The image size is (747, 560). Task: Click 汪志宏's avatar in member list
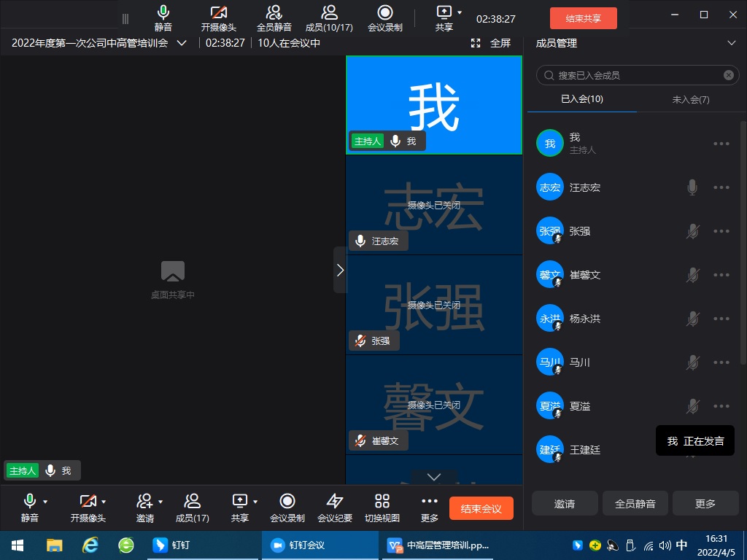point(550,187)
